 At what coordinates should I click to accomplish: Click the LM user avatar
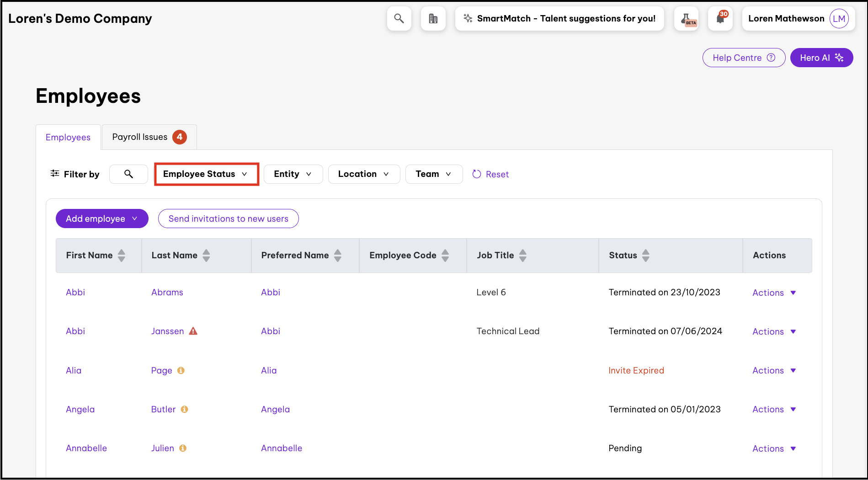click(x=839, y=19)
